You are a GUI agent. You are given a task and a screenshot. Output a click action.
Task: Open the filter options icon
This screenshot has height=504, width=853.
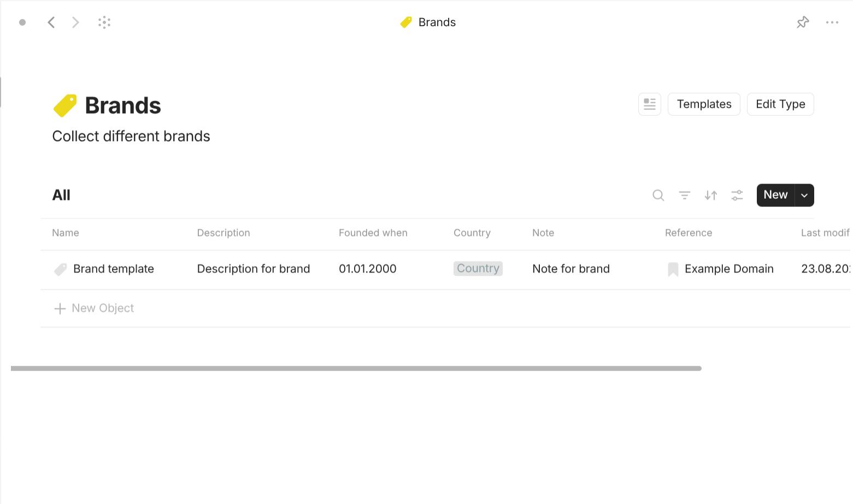click(684, 195)
